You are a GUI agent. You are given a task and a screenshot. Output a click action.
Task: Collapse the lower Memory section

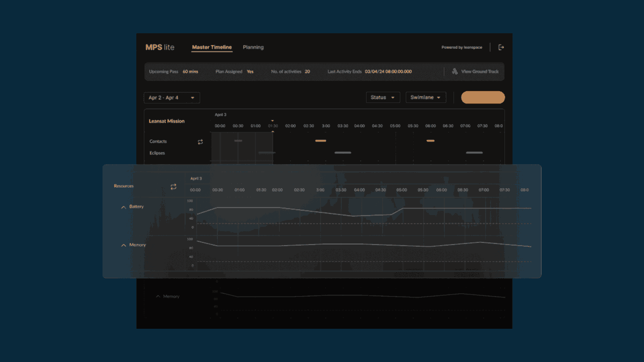point(157,295)
